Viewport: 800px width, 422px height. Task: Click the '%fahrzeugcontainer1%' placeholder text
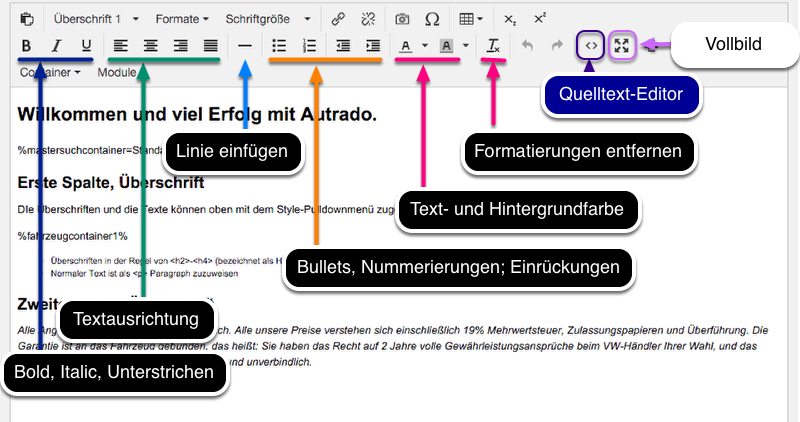[72, 236]
